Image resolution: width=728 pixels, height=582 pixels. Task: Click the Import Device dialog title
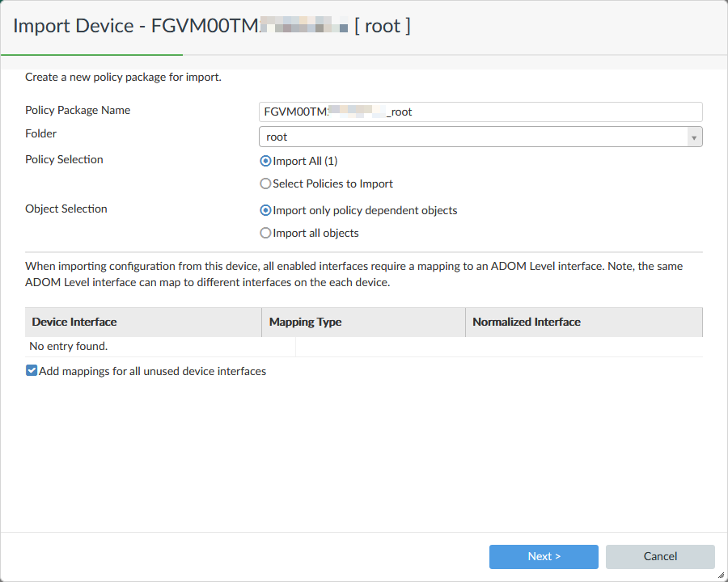212,26
